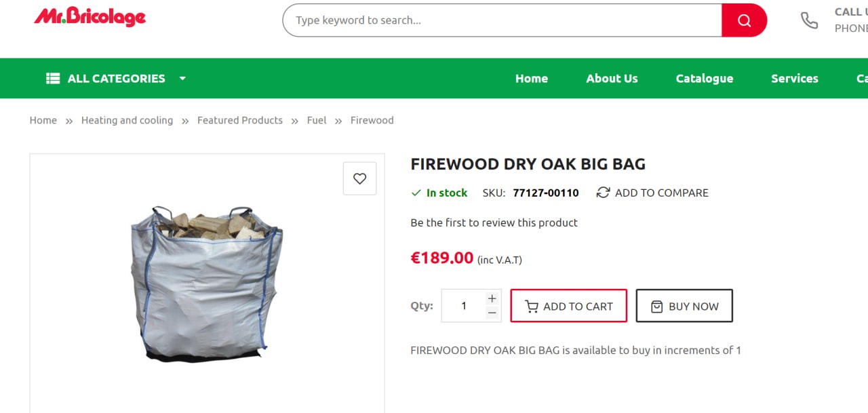Go to the Catalogue menu item
Image resolution: width=868 pixels, height=413 pixels.
click(704, 79)
